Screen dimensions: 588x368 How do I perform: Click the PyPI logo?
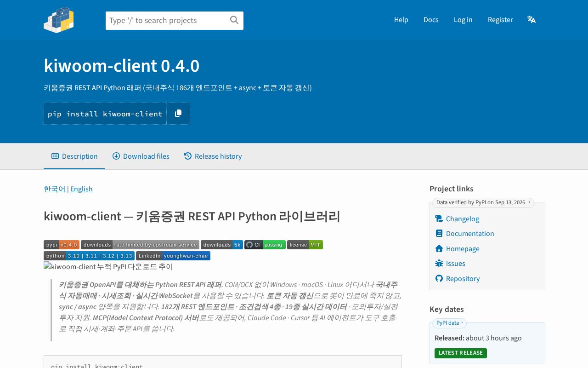click(x=59, y=20)
